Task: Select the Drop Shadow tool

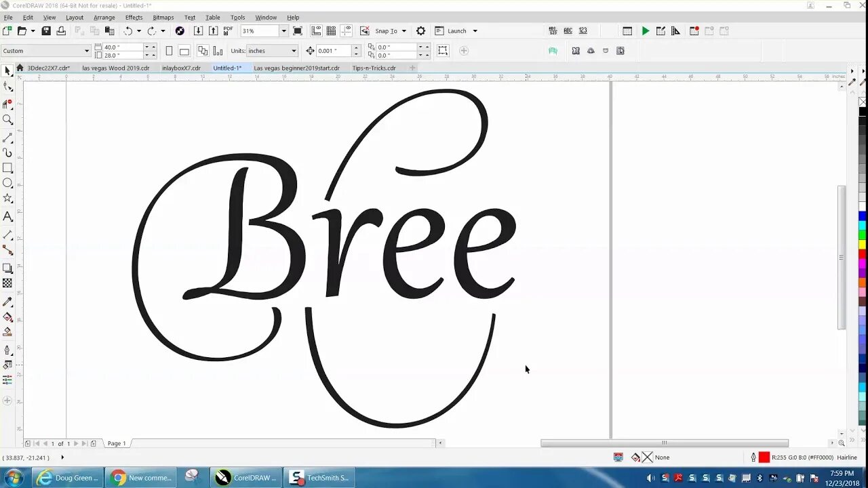Action: (7, 268)
